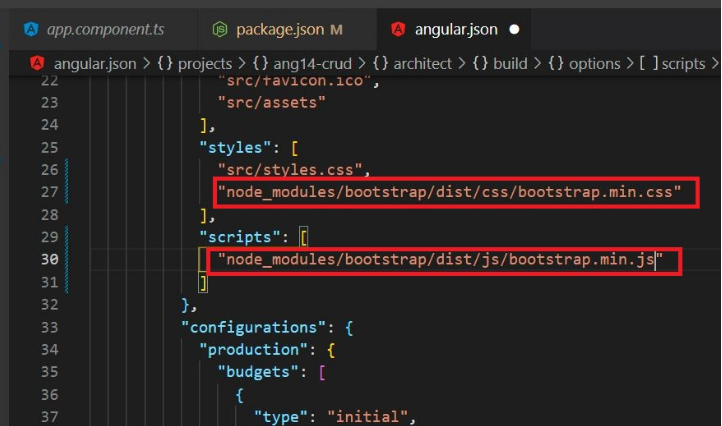
Task: Click the unsaved dot on angular.json tab
Action: pyautogui.click(x=514, y=29)
